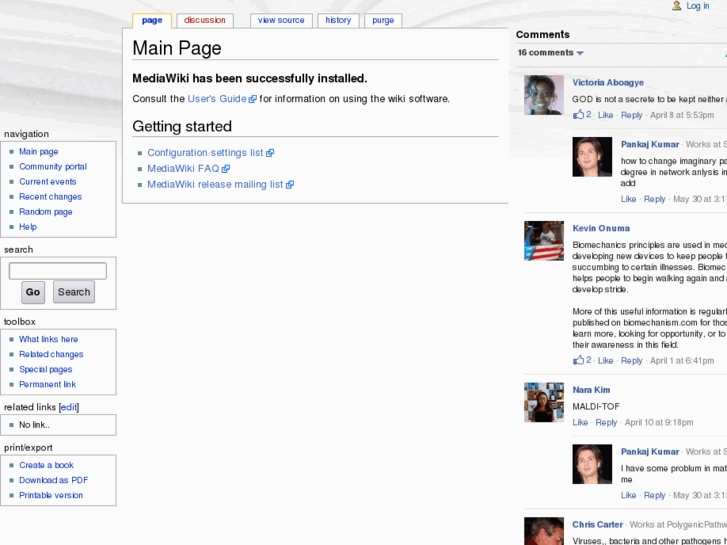Click the April 10 at 9:18pm timestamp
The height and width of the screenshot is (545, 727).
click(x=659, y=423)
